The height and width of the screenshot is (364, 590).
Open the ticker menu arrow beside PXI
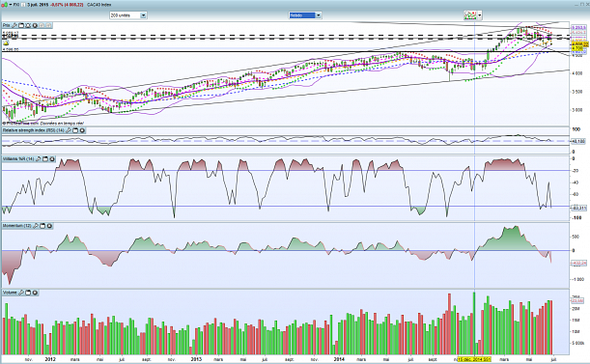(11, 5)
